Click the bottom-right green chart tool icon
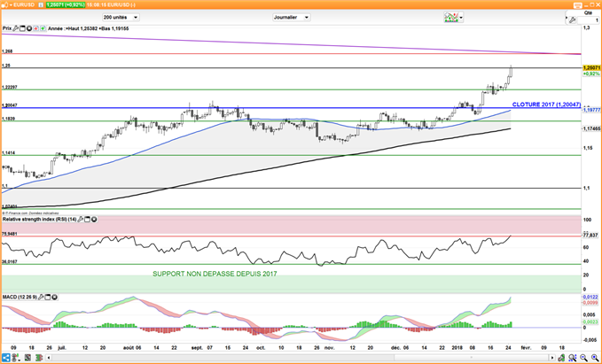 [x=561, y=358]
